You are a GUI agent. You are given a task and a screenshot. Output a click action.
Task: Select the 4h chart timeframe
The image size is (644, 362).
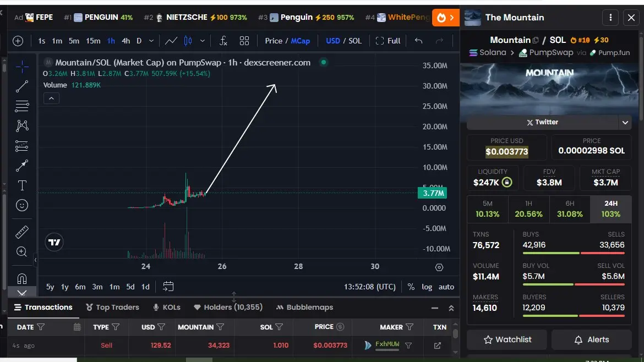pyautogui.click(x=125, y=41)
